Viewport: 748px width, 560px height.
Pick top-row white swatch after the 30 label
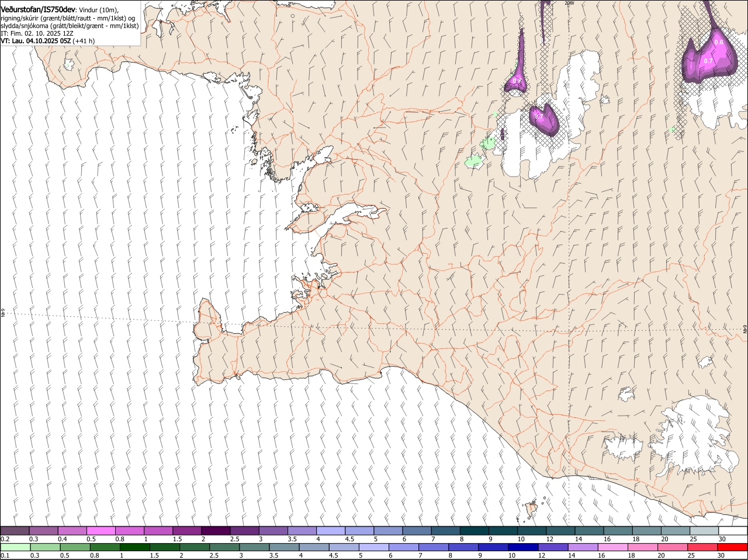coord(733,531)
